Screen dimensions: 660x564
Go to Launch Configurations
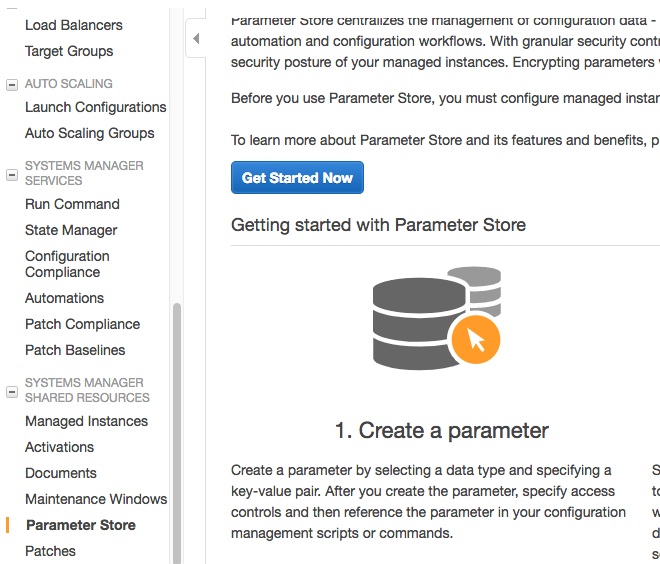96,107
